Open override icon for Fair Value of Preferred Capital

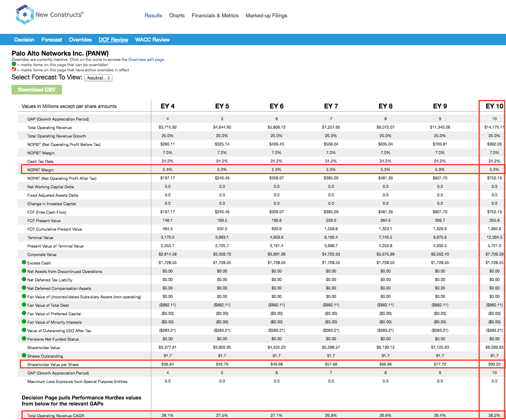(x=24, y=313)
